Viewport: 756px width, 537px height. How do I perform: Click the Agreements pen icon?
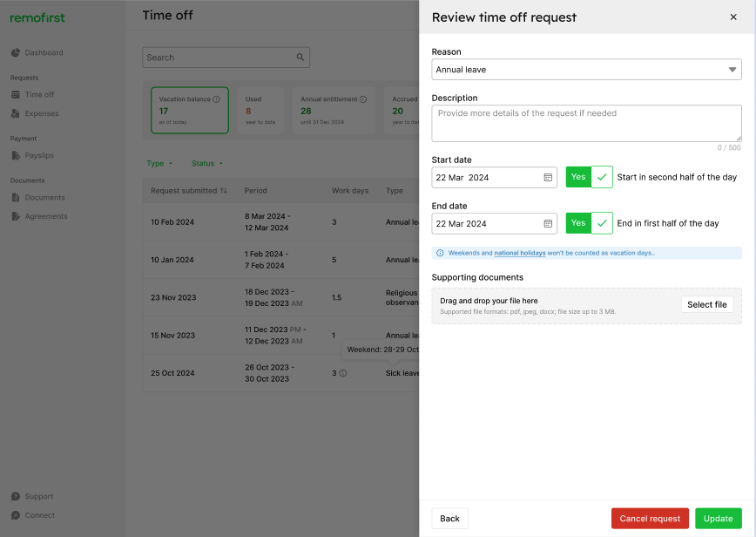(x=16, y=216)
